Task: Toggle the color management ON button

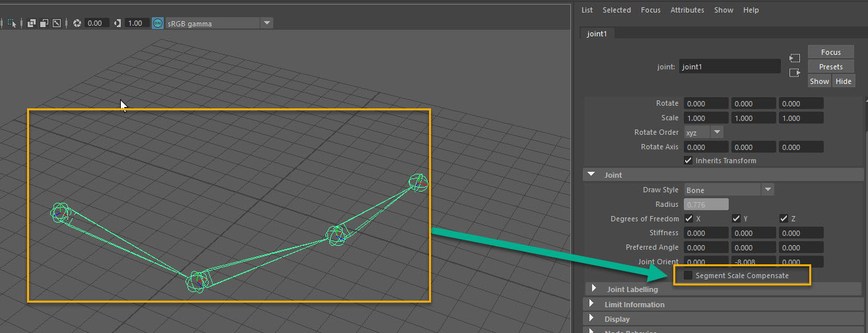Action: pyautogui.click(x=158, y=23)
